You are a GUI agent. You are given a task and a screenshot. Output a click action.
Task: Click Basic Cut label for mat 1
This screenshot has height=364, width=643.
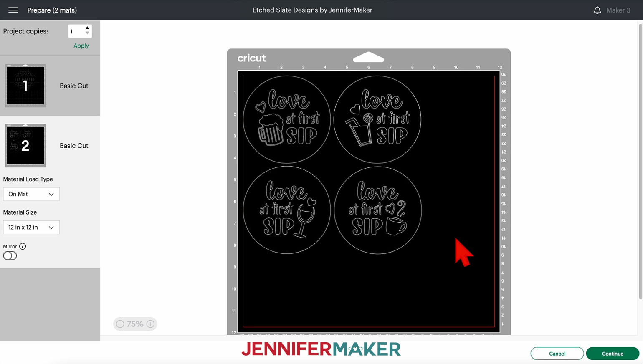[74, 86]
